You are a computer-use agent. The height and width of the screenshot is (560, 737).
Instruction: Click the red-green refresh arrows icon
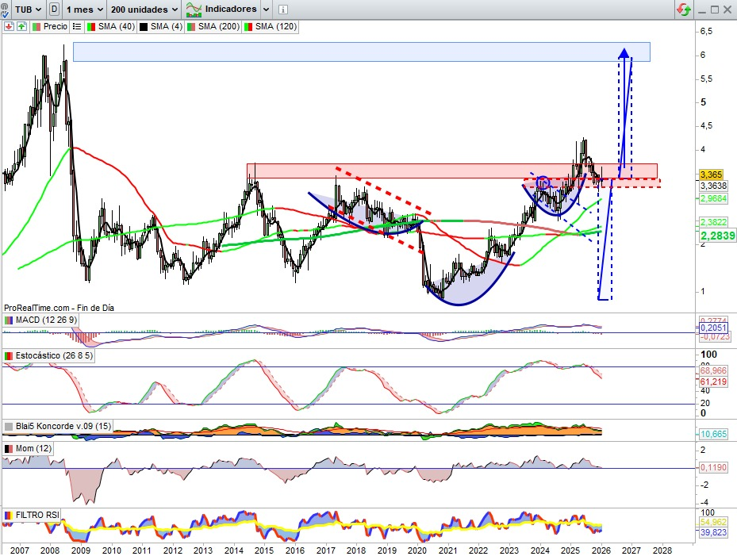tap(683, 10)
